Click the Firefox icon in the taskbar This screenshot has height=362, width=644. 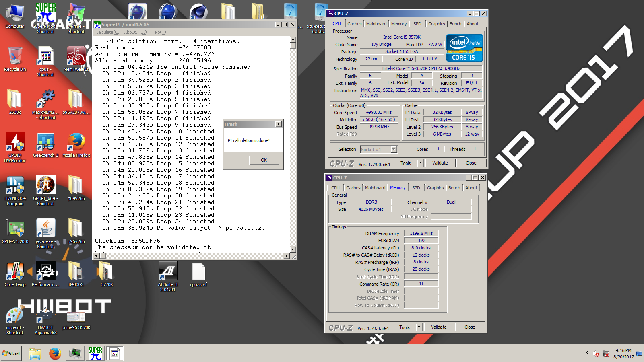coord(55,354)
